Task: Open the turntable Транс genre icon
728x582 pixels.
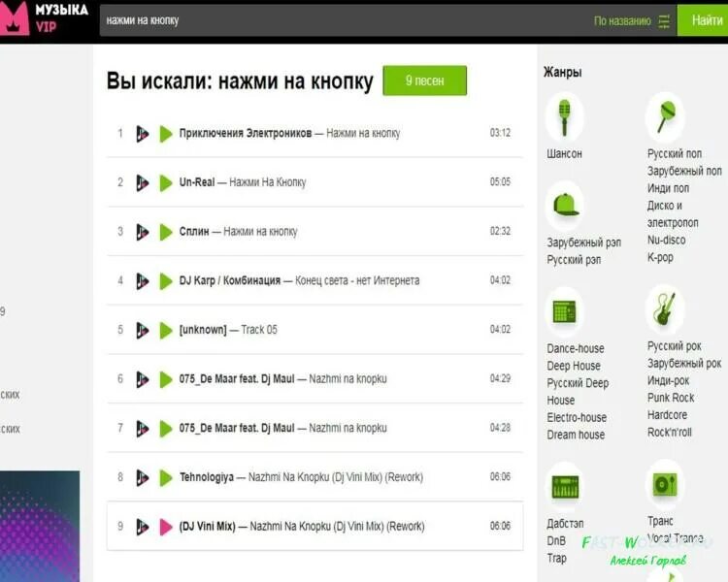Action: (x=665, y=484)
